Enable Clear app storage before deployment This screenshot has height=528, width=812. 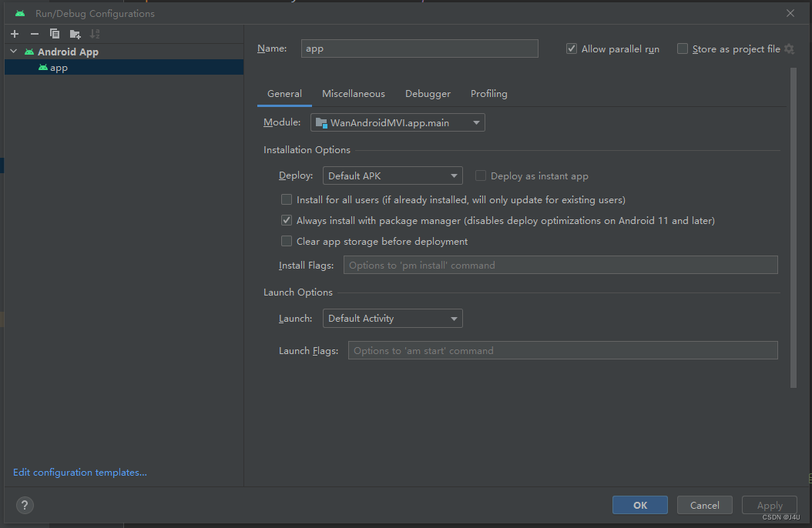click(287, 241)
